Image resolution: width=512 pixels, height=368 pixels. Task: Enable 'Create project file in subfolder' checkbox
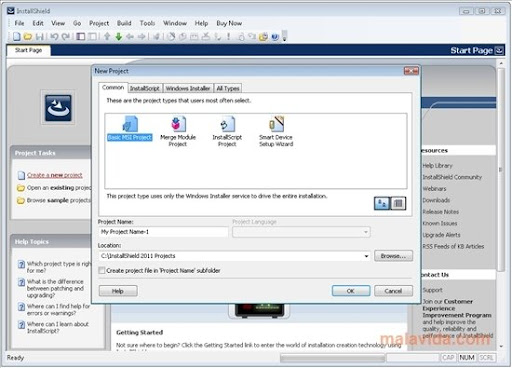[102, 270]
